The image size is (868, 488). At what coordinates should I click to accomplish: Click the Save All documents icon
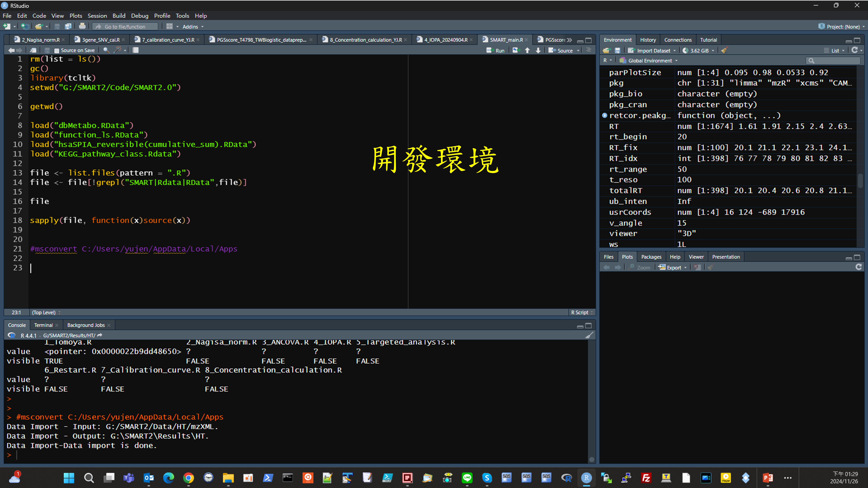(x=68, y=26)
